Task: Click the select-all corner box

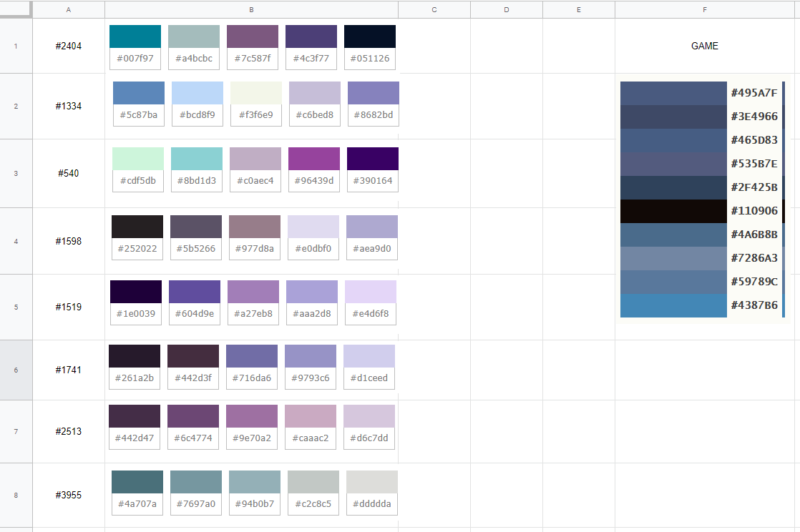Action: [x=16, y=9]
